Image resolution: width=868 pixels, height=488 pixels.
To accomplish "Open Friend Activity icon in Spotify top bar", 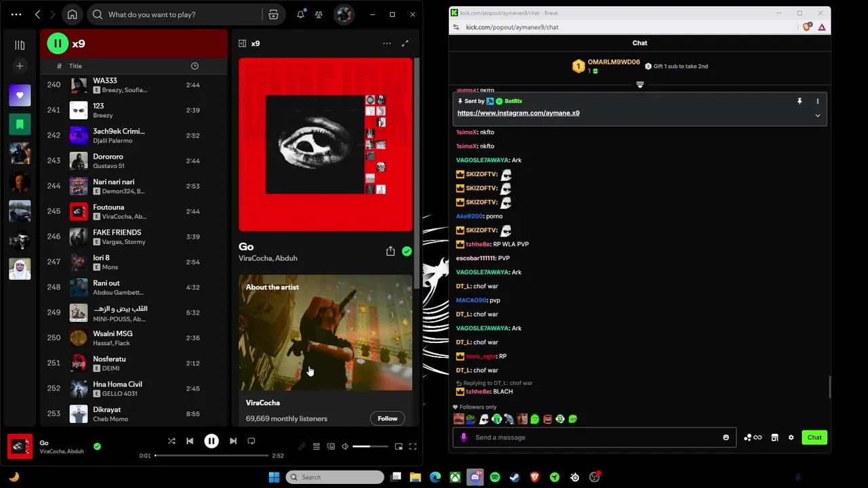I will [x=319, y=14].
